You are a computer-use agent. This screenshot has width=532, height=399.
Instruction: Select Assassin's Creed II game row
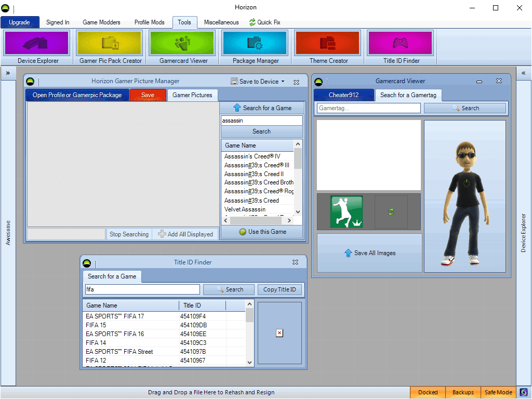tap(258, 174)
